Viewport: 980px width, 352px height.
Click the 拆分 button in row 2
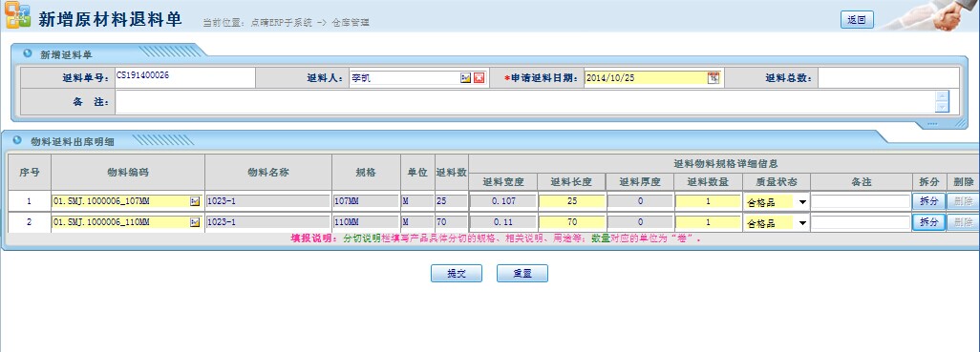(928, 222)
